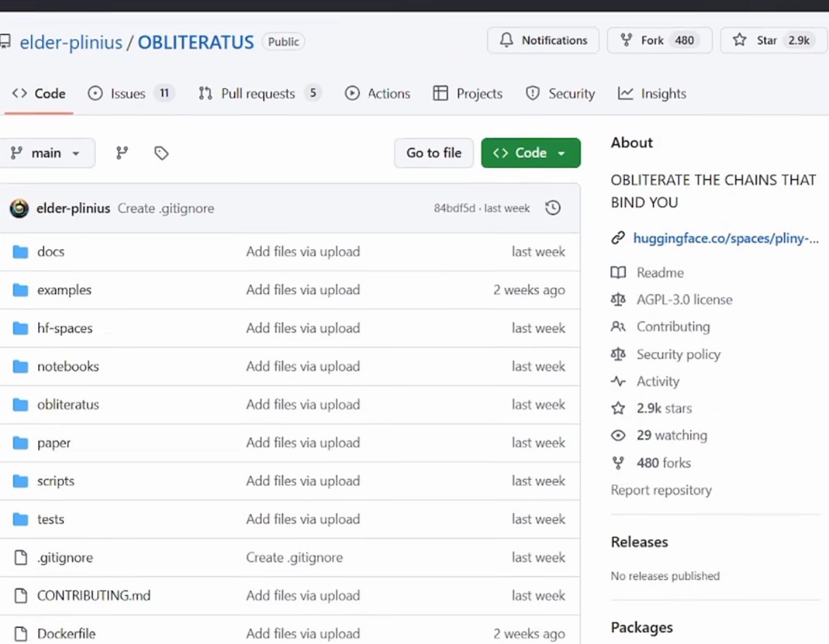829x644 pixels.
Task: Open the Notifications subscription button
Action: click(543, 40)
